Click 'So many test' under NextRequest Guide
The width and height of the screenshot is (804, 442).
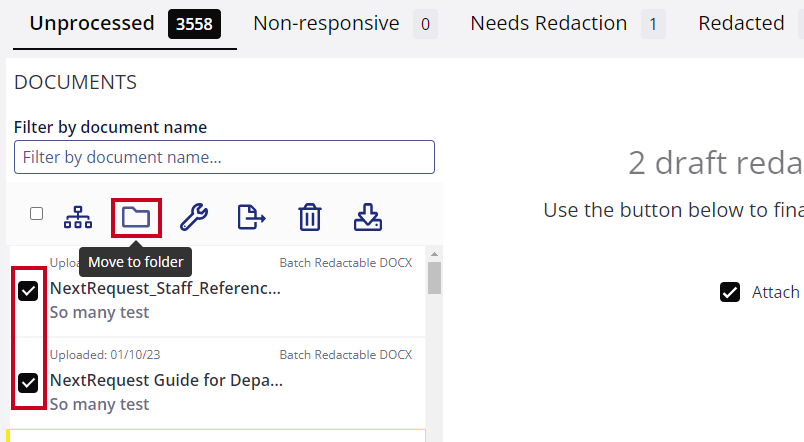[99, 404]
